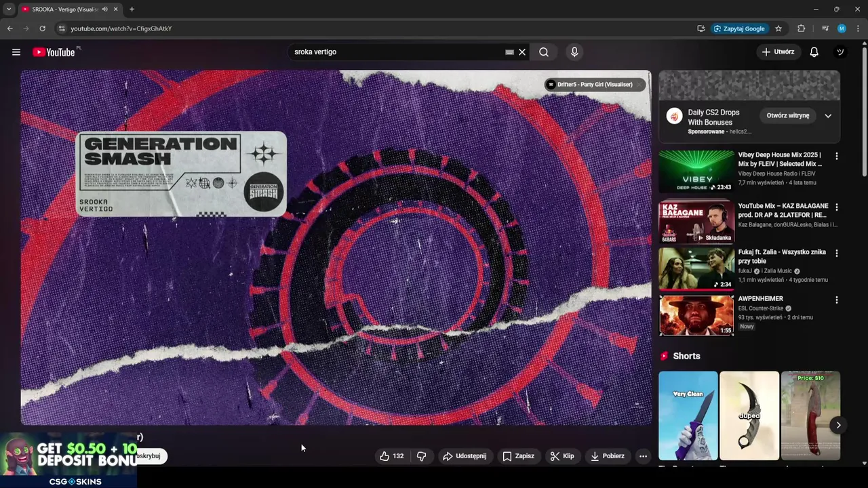Mute the SROOKA Vertigo tab audio

pos(104,9)
